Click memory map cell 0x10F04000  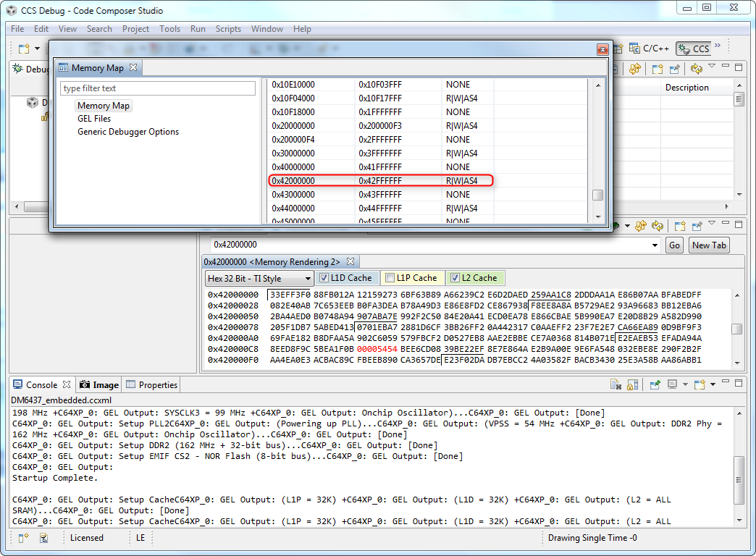pos(293,98)
